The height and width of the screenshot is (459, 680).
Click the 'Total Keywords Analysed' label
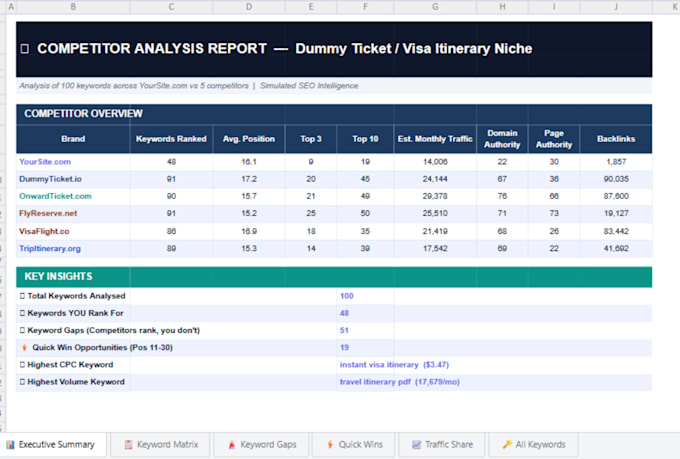click(x=76, y=296)
